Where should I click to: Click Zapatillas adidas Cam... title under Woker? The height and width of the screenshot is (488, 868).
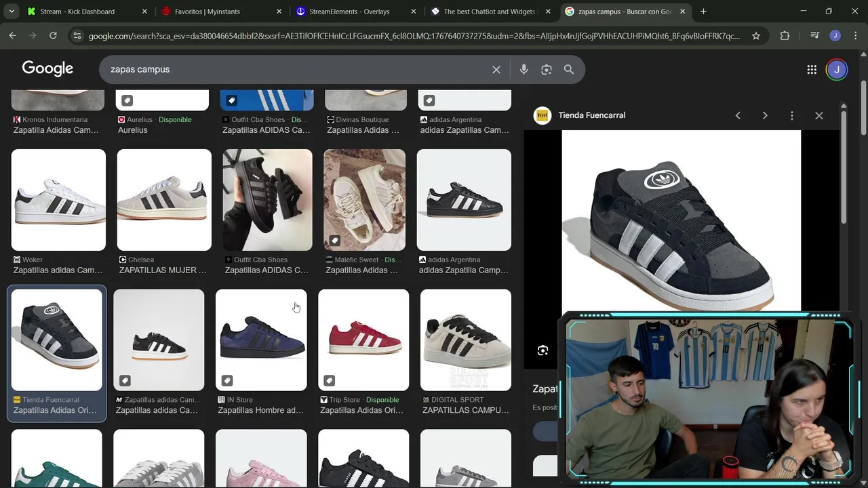[58, 270]
